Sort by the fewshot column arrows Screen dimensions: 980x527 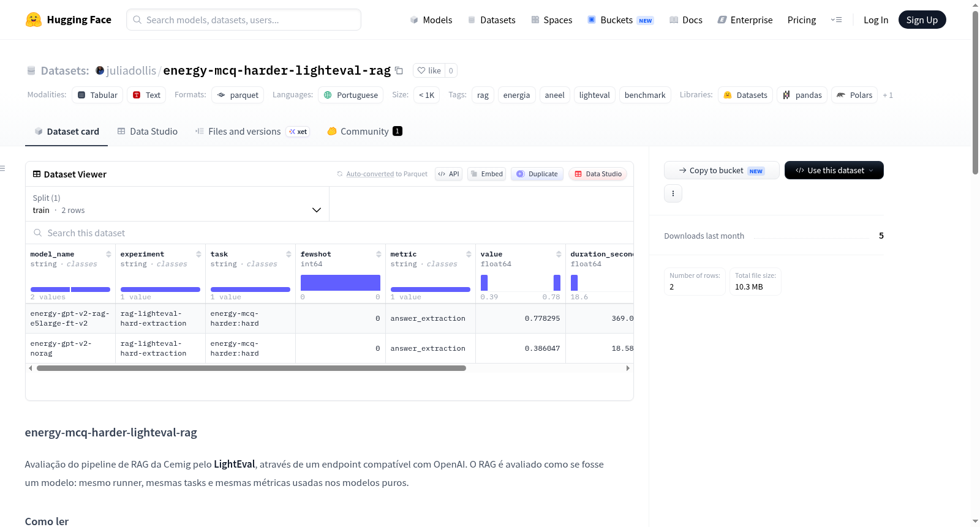click(x=379, y=254)
